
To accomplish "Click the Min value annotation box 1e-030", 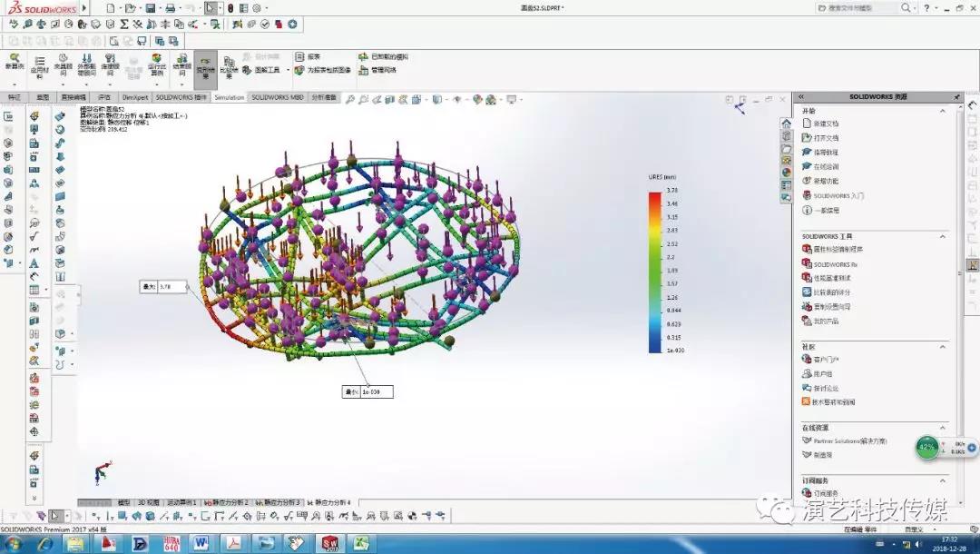I will pos(367,392).
